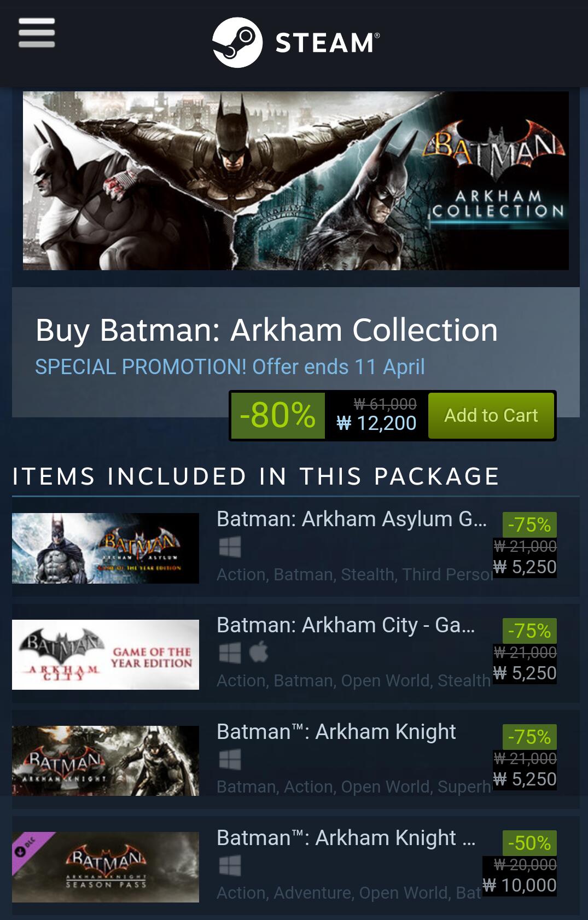Click the Arkham Collection header banner image
This screenshot has width=588, height=920.
295,180
